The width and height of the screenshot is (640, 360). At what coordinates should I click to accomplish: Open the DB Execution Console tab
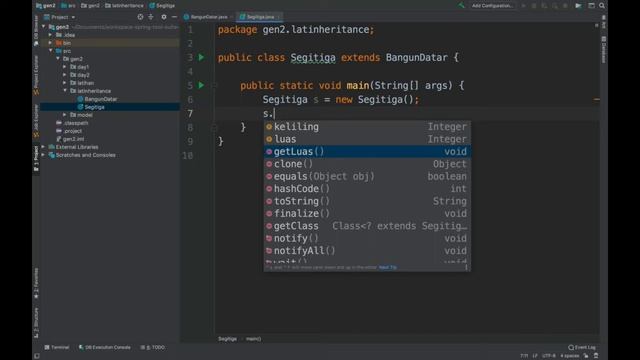[x=104, y=347]
